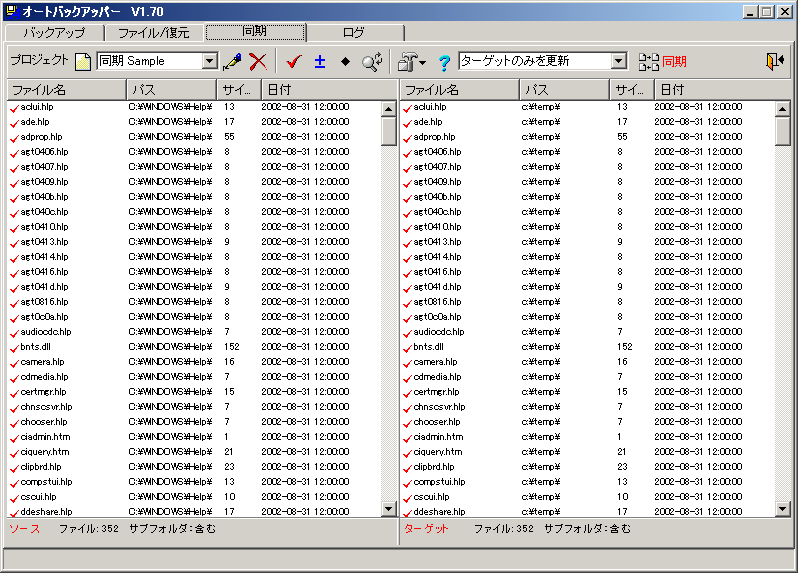
Task: Click scroll up arrow in source list
Action: pos(388,109)
